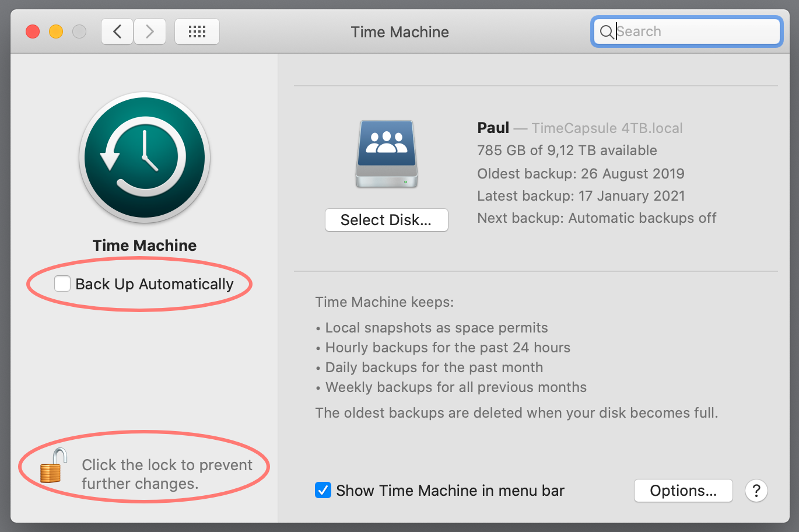Focus the Search preferences field
Screen dimensions: 799x532
(687, 32)
